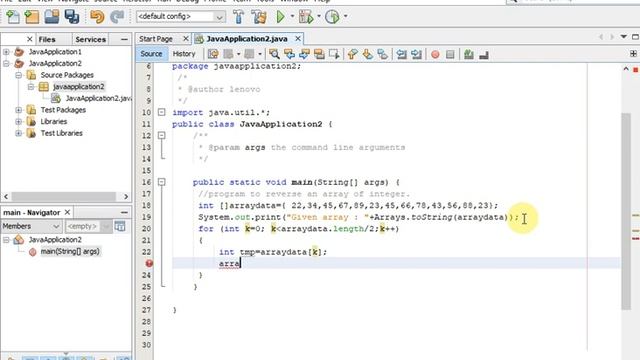Expand the Test Packages node
Image resolution: width=640 pixels, height=360 pixels.
click(18, 110)
